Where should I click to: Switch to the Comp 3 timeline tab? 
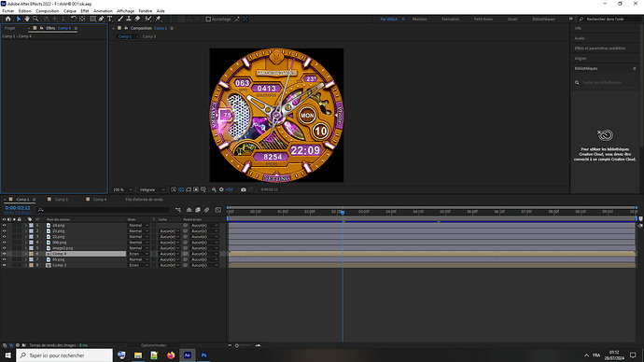62,200
